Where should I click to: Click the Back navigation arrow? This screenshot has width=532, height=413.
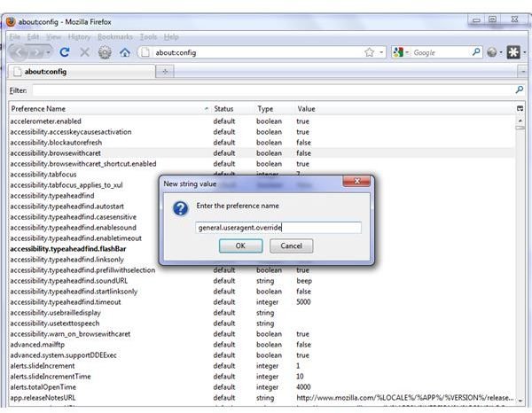pyautogui.click(x=20, y=52)
